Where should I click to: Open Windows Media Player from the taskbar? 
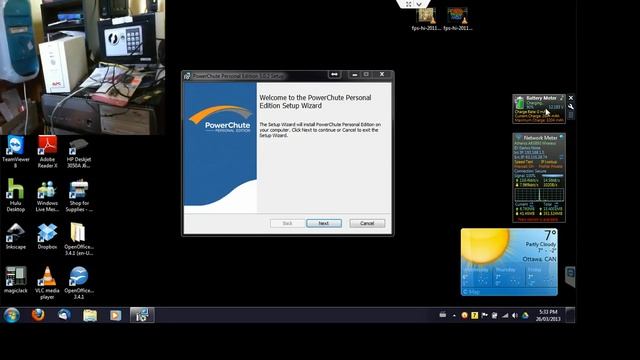(116, 315)
